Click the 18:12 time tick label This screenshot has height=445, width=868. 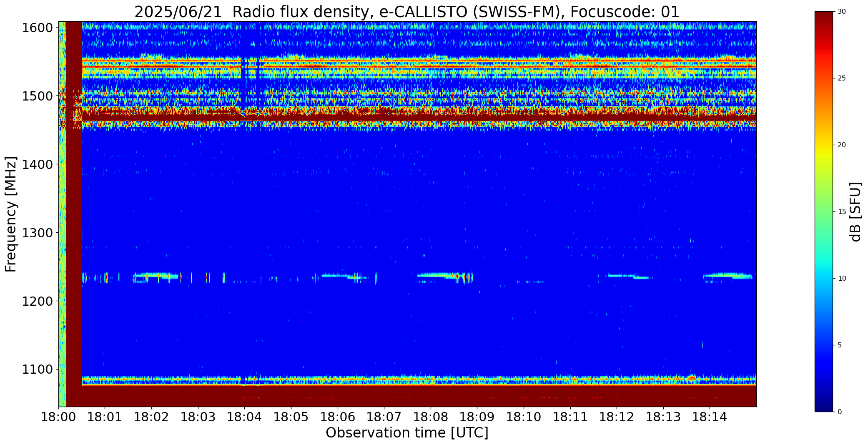click(x=617, y=417)
